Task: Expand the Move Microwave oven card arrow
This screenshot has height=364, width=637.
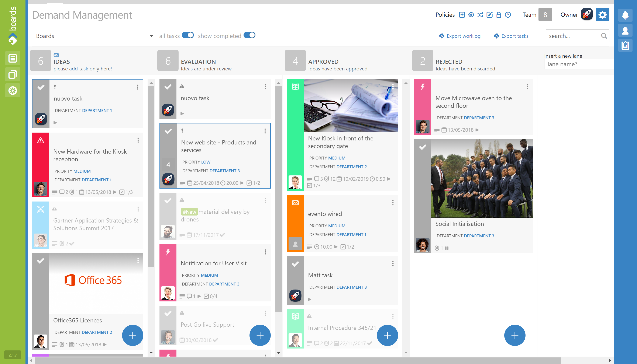Action: click(x=477, y=130)
